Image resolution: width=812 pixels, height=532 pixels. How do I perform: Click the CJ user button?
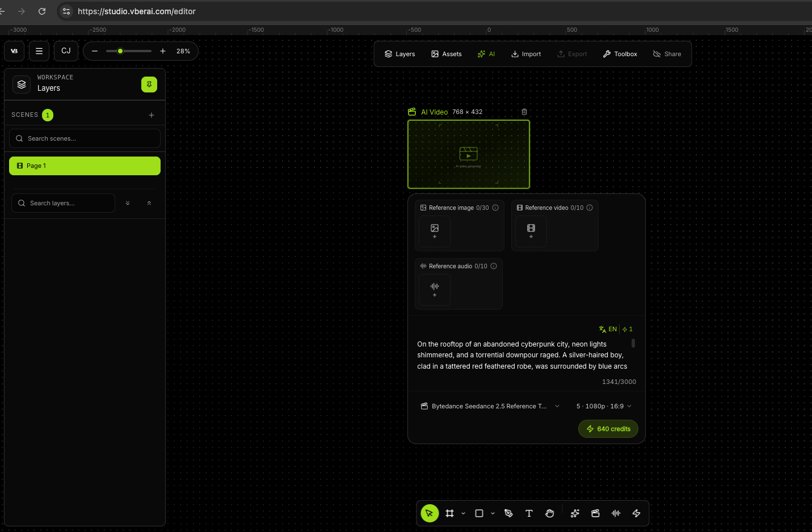pos(66,51)
